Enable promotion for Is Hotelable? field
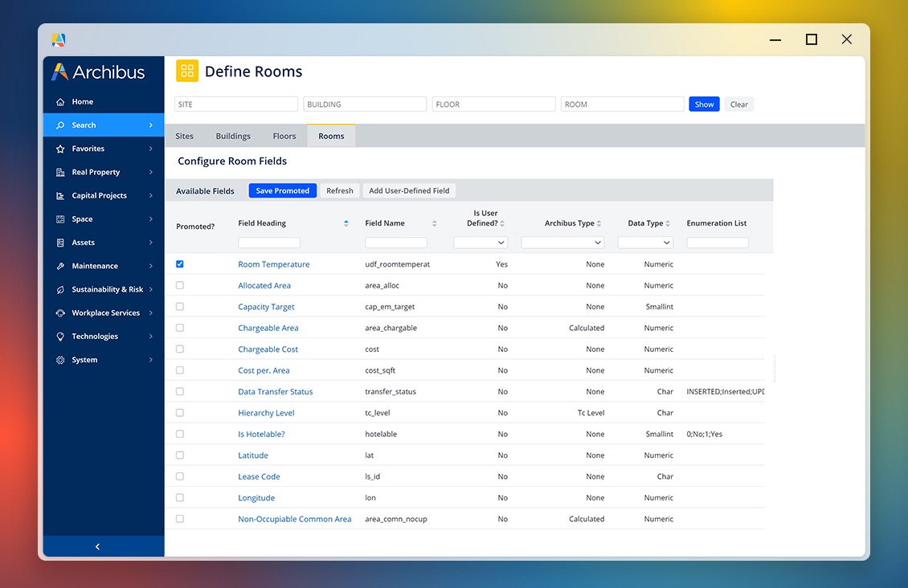 [x=180, y=434]
